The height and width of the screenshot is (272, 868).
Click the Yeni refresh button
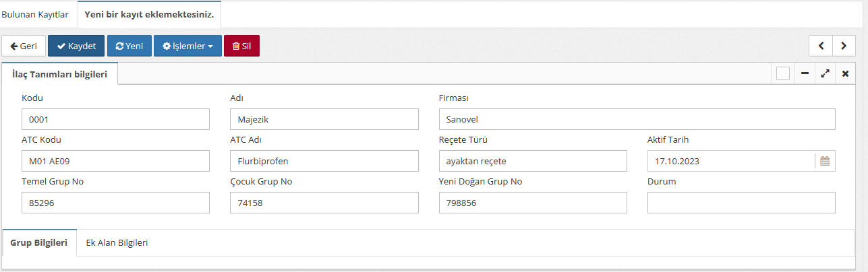pos(129,46)
